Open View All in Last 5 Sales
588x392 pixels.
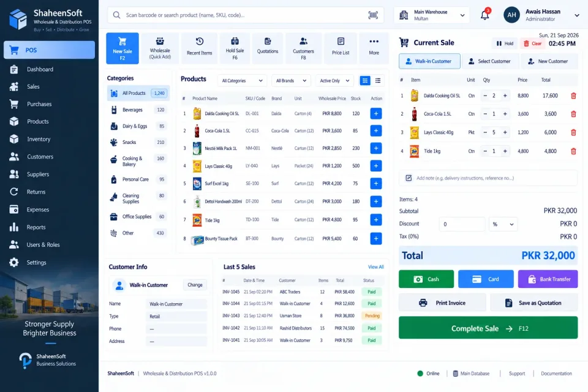pyautogui.click(x=375, y=267)
